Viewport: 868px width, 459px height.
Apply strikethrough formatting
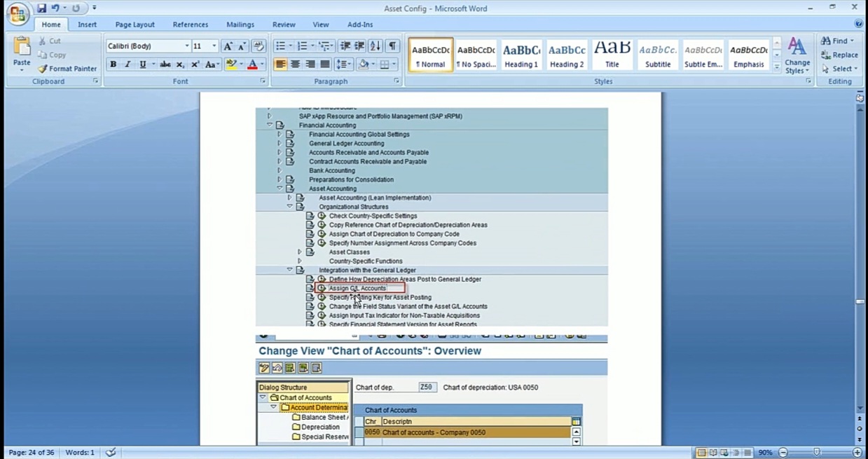pos(165,64)
